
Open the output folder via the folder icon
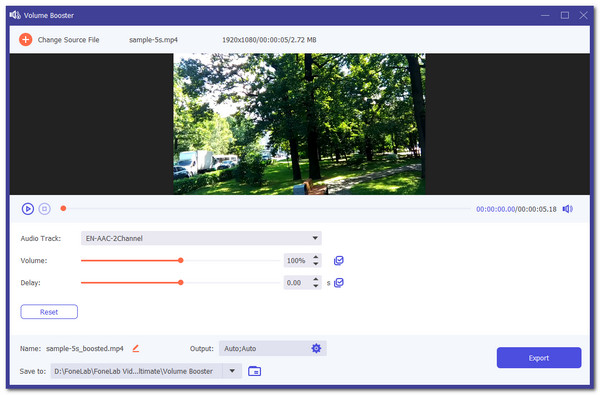coord(254,371)
